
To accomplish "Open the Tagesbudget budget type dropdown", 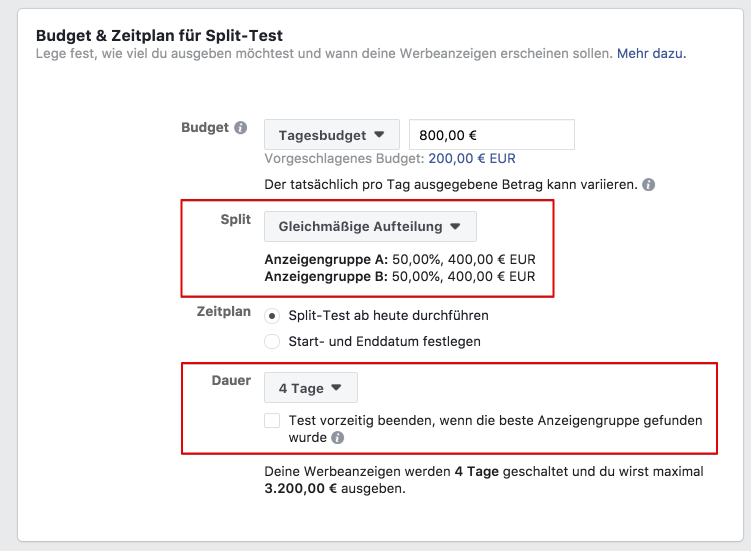I will point(331,135).
